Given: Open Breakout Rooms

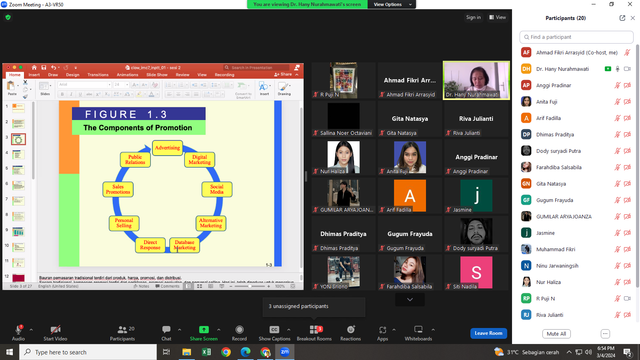Looking at the screenshot, I should point(314,332).
